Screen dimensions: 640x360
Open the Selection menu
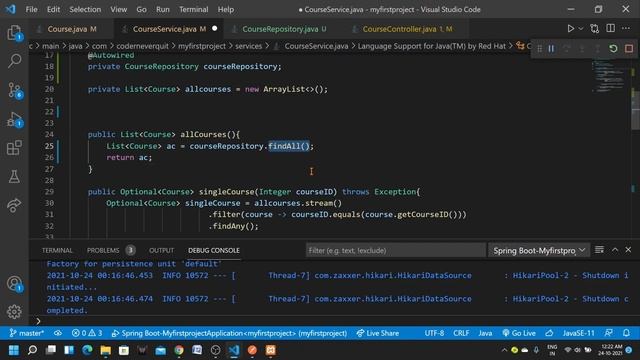click(85, 9)
